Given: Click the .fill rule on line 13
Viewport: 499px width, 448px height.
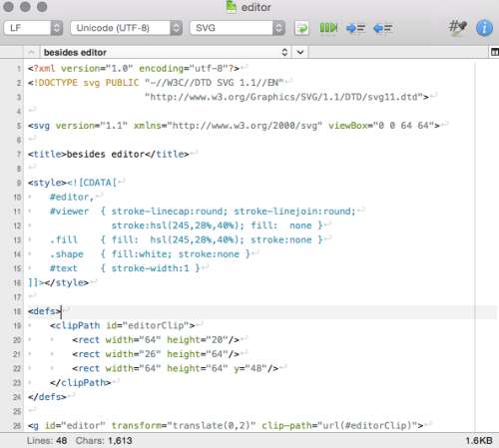Looking at the screenshot, I should (x=187, y=239).
